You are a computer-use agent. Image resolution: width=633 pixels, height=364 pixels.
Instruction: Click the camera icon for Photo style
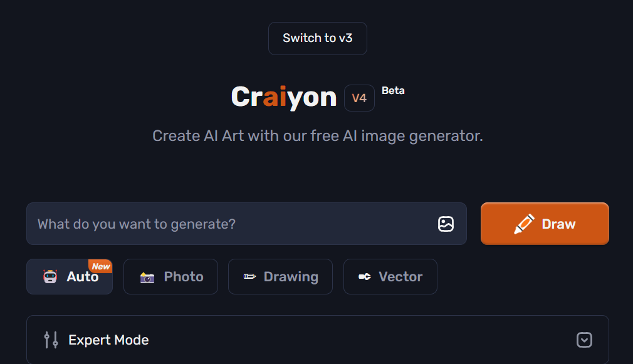(147, 277)
